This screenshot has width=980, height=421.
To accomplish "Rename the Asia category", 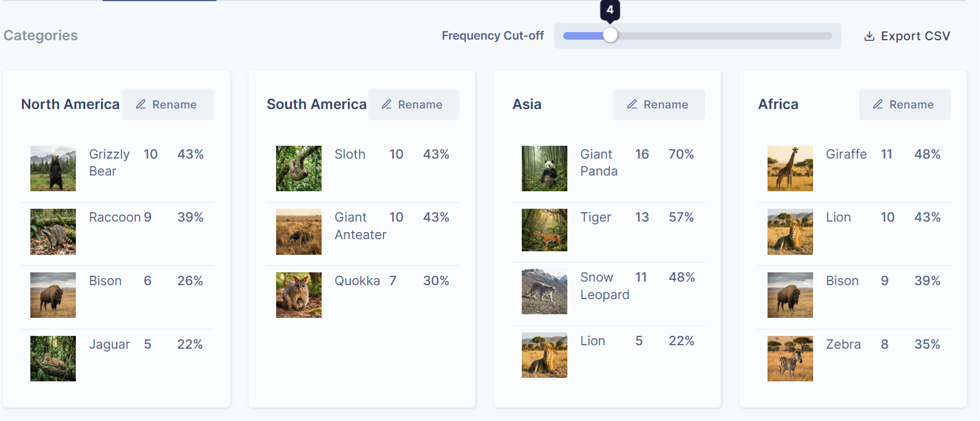I will (x=659, y=104).
